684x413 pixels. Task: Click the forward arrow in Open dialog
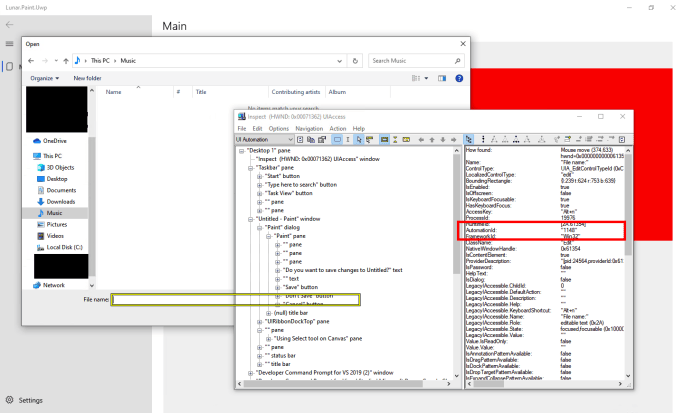click(45, 61)
